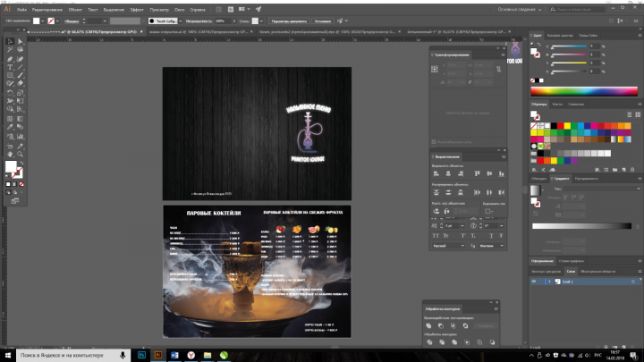The width and height of the screenshot is (644, 362).
Task: Click the red swatch in Swatches panel
Action: click(561, 126)
